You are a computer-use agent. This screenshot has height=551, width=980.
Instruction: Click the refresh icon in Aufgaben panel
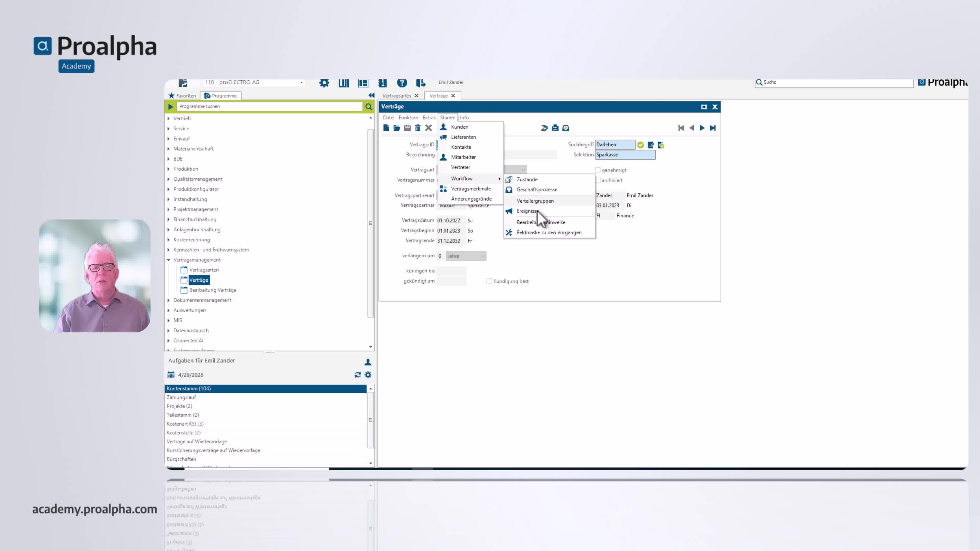pyautogui.click(x=358, y=374)
